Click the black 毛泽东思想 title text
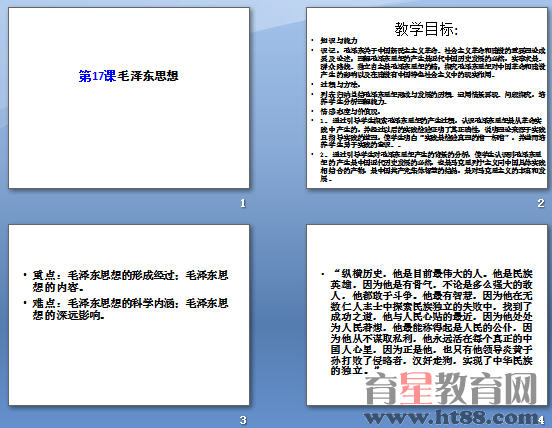 tap(148, 76)
